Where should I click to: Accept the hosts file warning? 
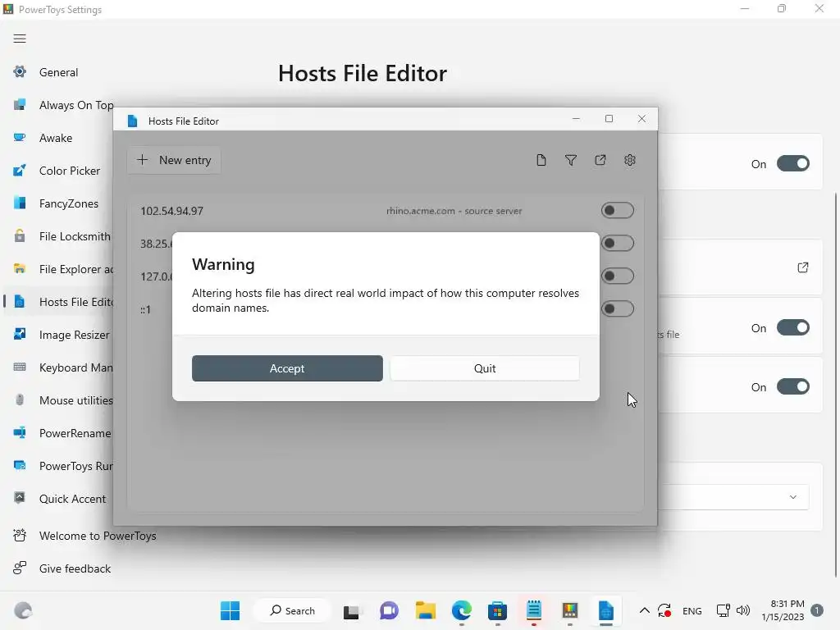coord(287,368)
